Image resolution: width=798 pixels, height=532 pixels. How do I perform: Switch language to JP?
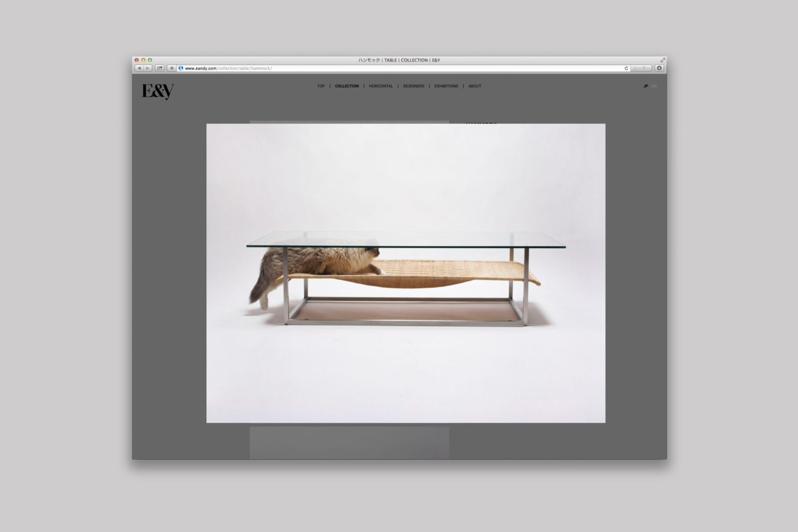[645, 86]
